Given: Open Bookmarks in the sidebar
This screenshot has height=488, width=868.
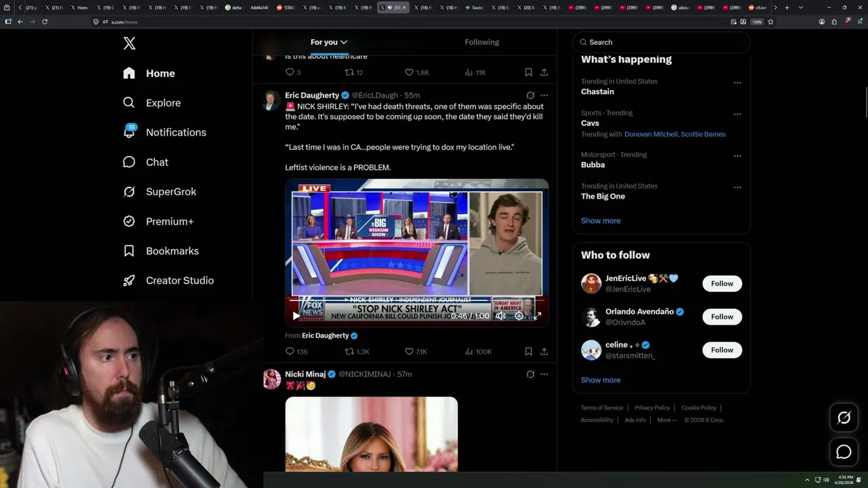Looking at the screenshot, I should pos(161,251).
